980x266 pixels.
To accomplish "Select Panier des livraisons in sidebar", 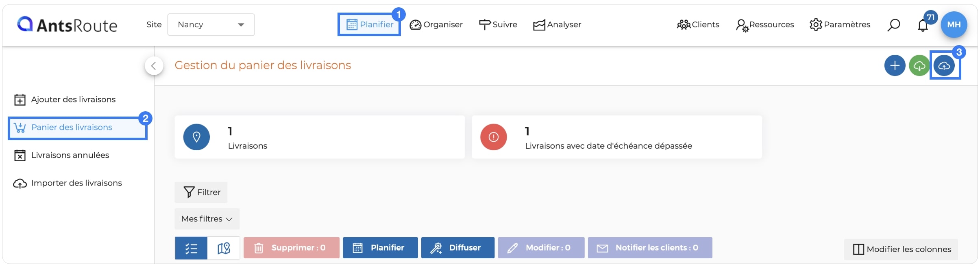I will pos(77,128).
